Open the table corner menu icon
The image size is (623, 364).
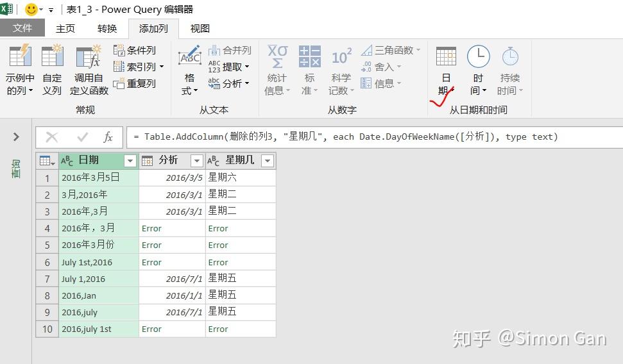point(47,161)
